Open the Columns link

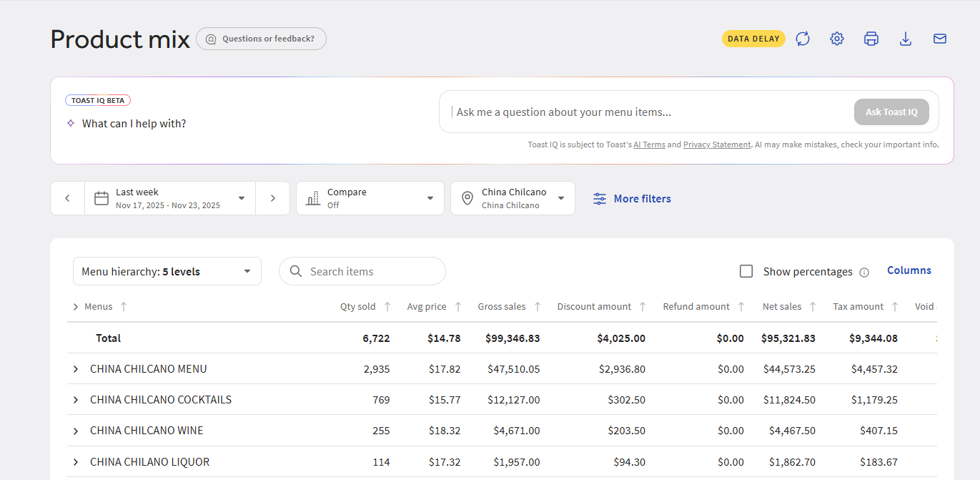click(909, 270)
